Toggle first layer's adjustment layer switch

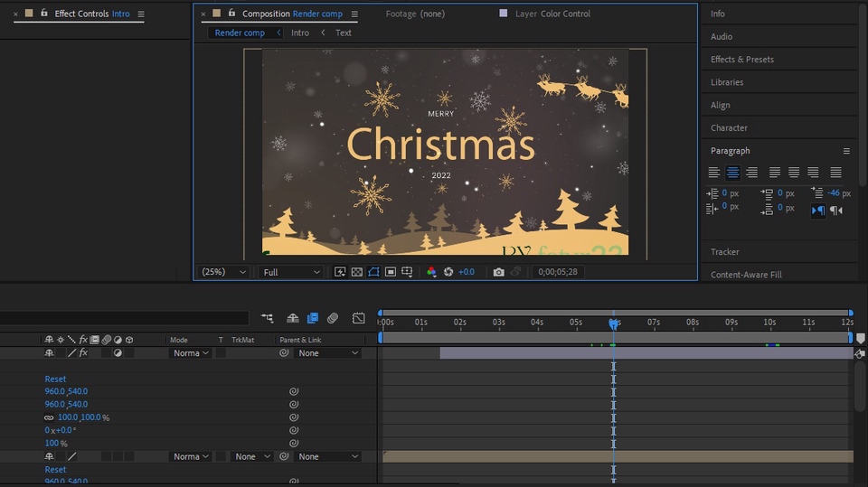pyautogui.click(x=118, y=352)
